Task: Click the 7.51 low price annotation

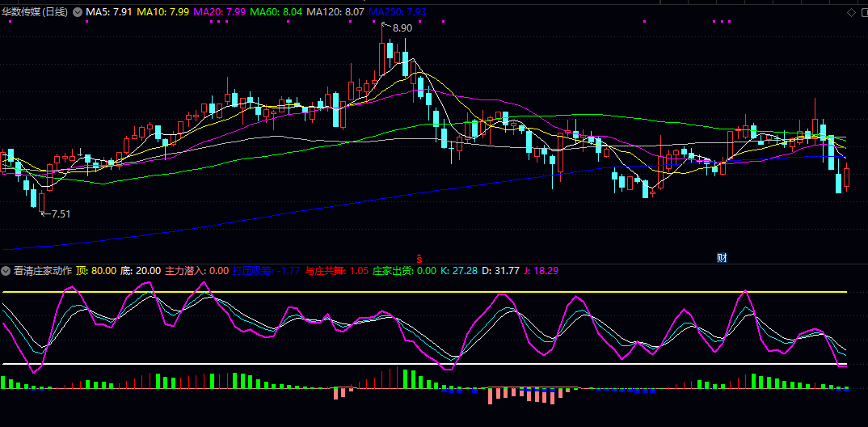Action: (x=60, y=214)
